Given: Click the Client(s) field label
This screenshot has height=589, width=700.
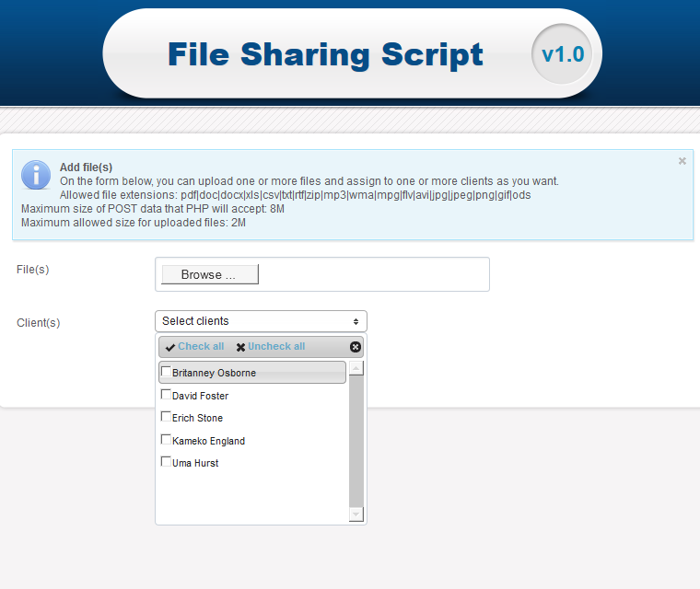Looking at the screenshot, I should pos(38,323).
